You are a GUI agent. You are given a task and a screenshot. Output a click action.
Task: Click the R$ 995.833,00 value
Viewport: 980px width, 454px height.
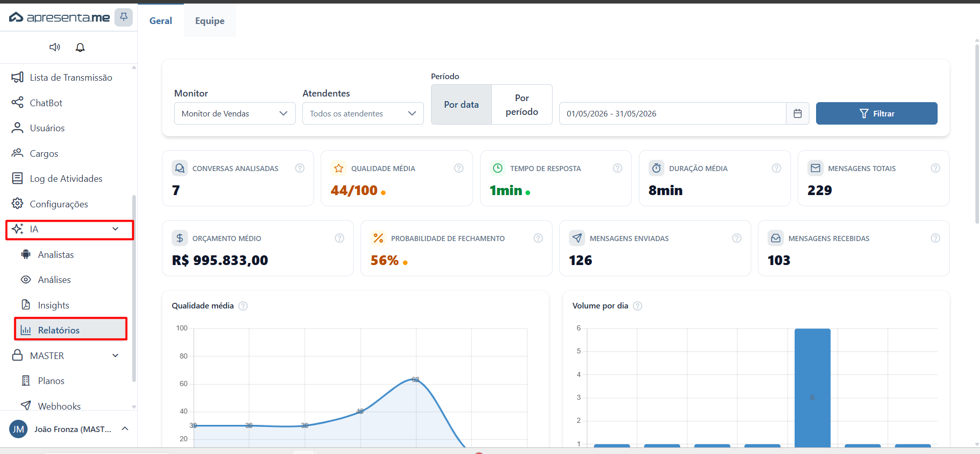coord(220,260)
